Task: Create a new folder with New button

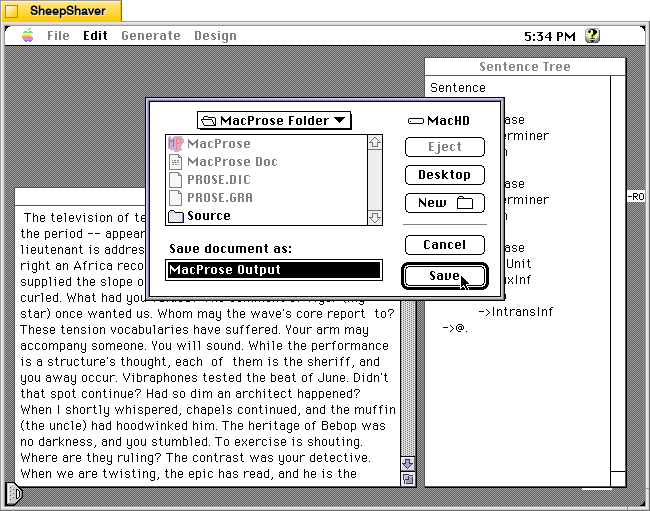Action: pyautogui.click(x=445, y=203)
